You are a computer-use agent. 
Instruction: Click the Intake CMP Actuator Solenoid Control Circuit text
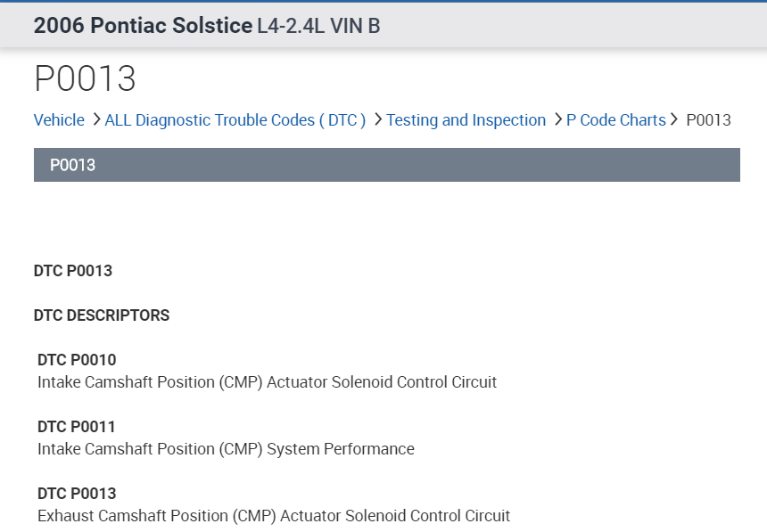point(267,382)
